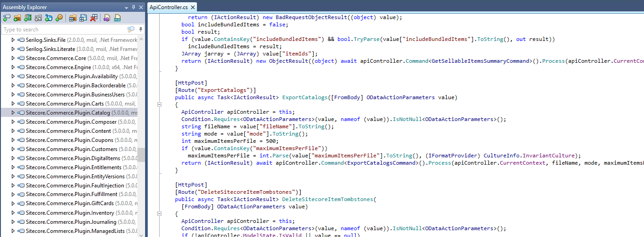644x237 pixels.
Task: Click assembly icon of Sitecore.Commerce.Plugin.Composer
Action: point(21,122)
